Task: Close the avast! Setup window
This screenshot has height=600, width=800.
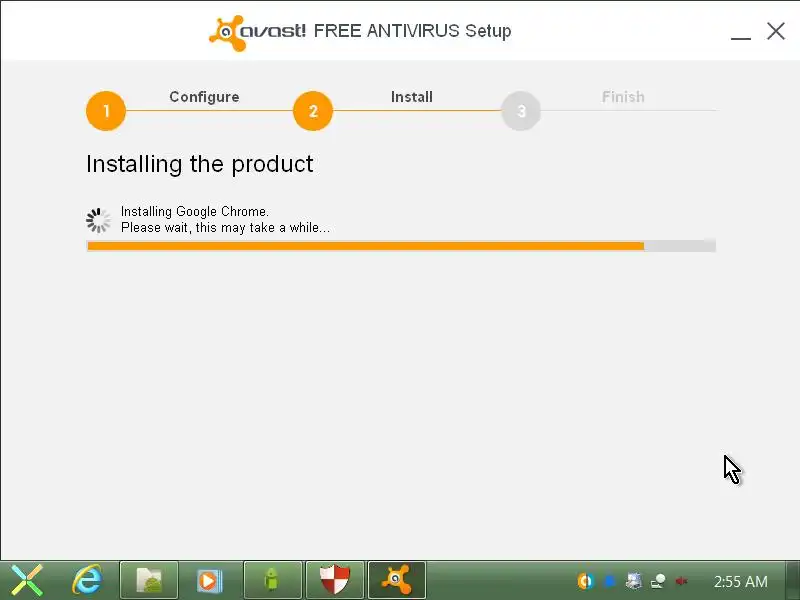Action: point(776,31)
